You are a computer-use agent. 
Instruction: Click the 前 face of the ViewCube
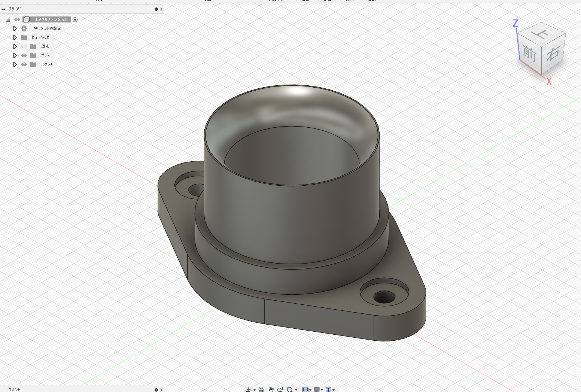pyautogui.click(x=530, y=53)
